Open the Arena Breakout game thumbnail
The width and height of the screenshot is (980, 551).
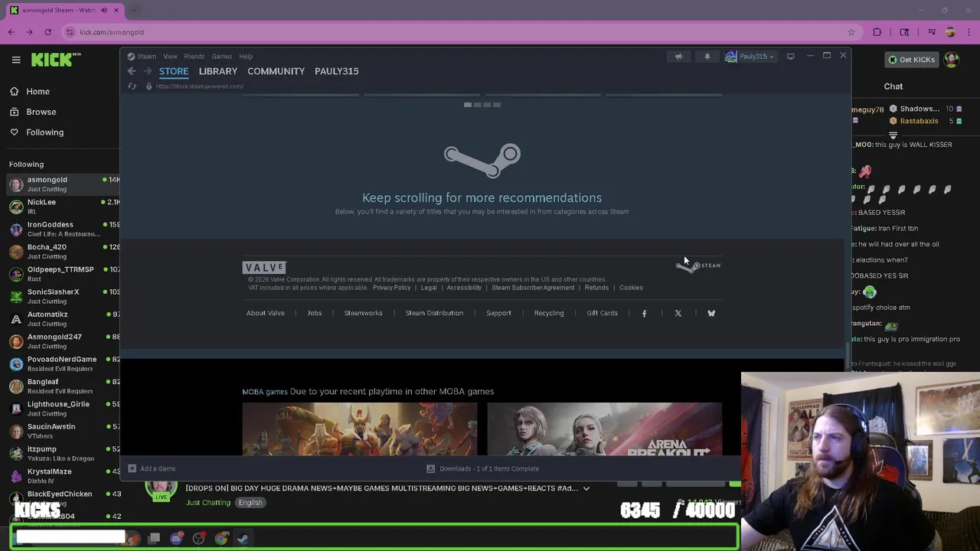coord(605,429)
